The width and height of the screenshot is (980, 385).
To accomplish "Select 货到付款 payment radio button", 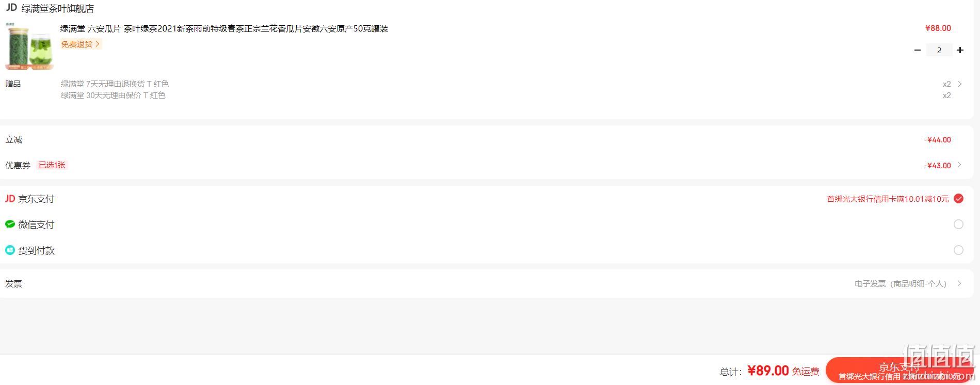I will [958, 250].
